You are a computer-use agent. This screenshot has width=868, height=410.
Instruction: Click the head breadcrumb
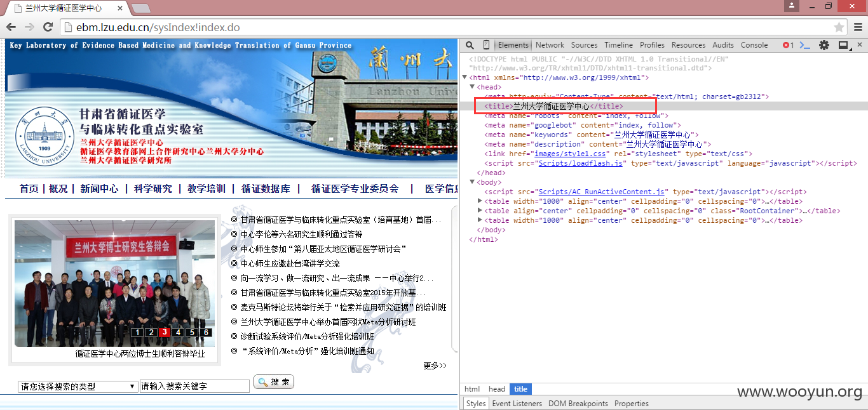(497, 389)
